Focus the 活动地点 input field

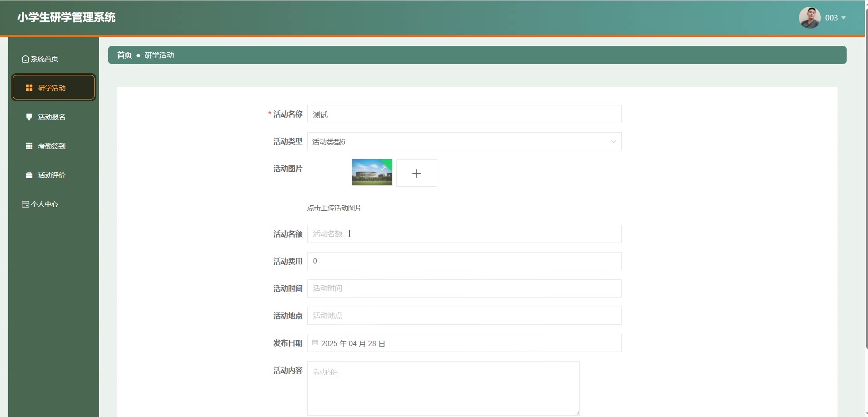click(464, 316)
